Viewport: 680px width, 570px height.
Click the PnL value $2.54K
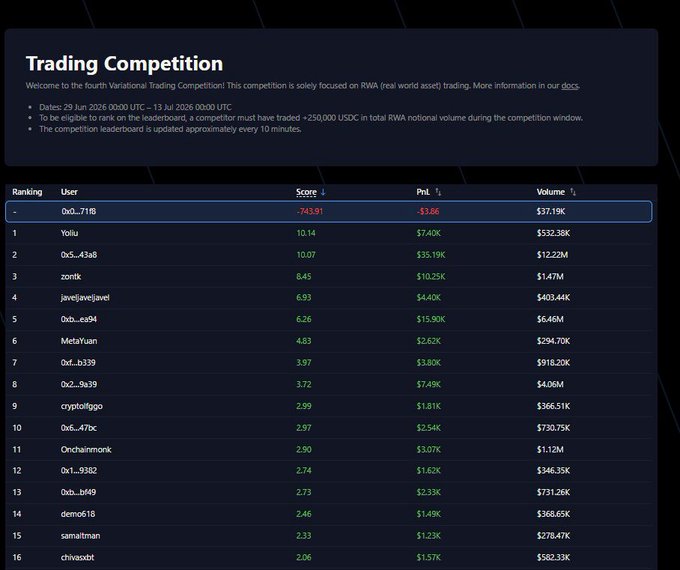click(x=428, y=428)
